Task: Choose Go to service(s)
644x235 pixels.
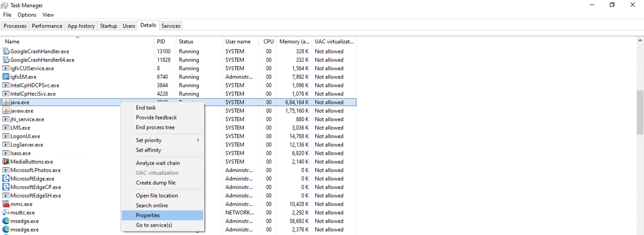Action: [x=162, y=225]
